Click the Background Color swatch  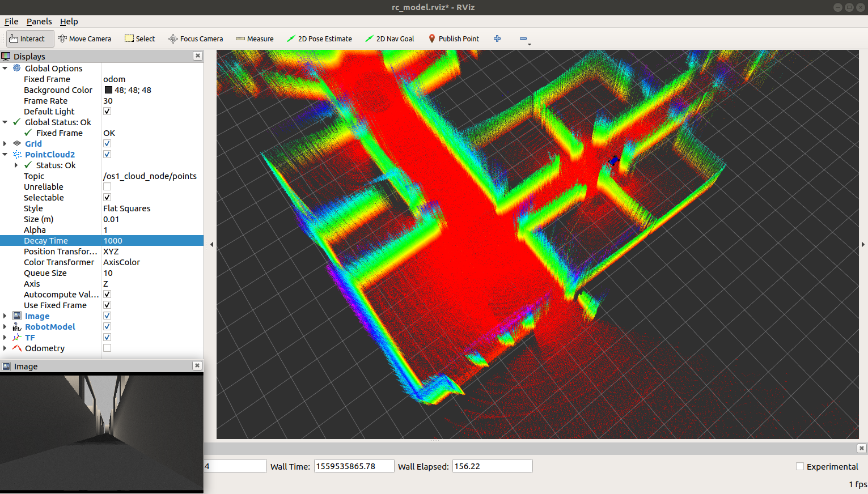coord(108,90)
